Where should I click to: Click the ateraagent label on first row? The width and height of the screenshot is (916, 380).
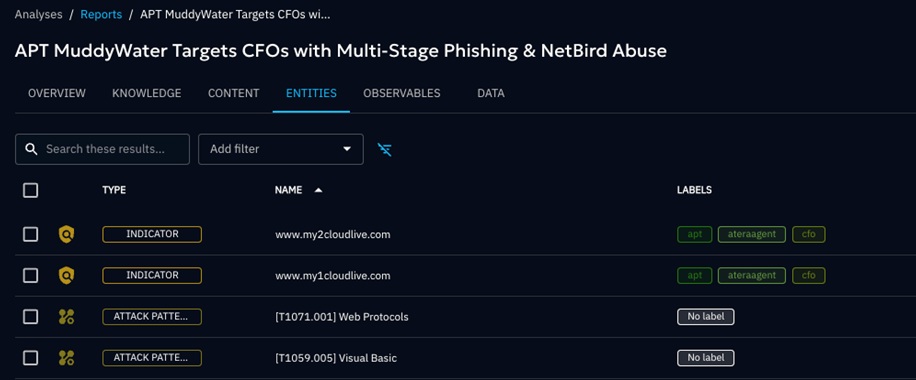(752, 234)
